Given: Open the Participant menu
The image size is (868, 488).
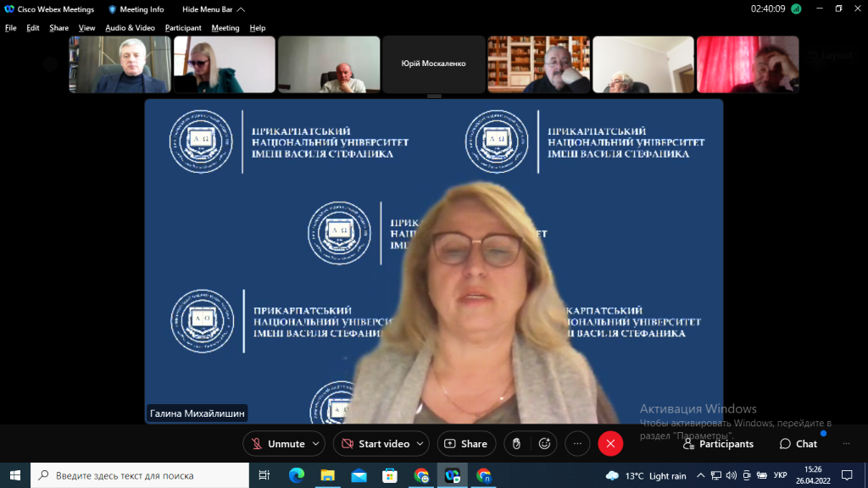Looking at the screenshot, I should pyautogui.click(x=183, y=28).
